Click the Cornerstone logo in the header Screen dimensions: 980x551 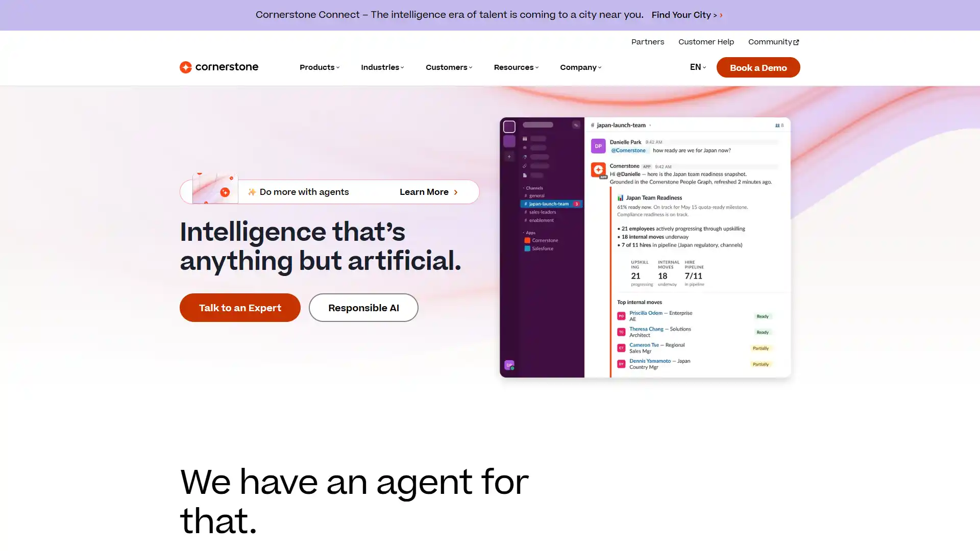(x=219, y=67)
